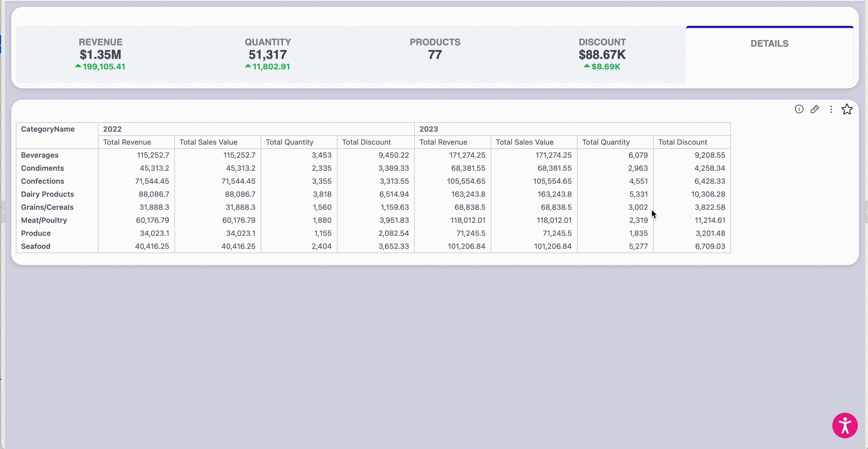
Task: Click Produce 2023 discount value 3,201.48
Action: [x=710, y=233]
